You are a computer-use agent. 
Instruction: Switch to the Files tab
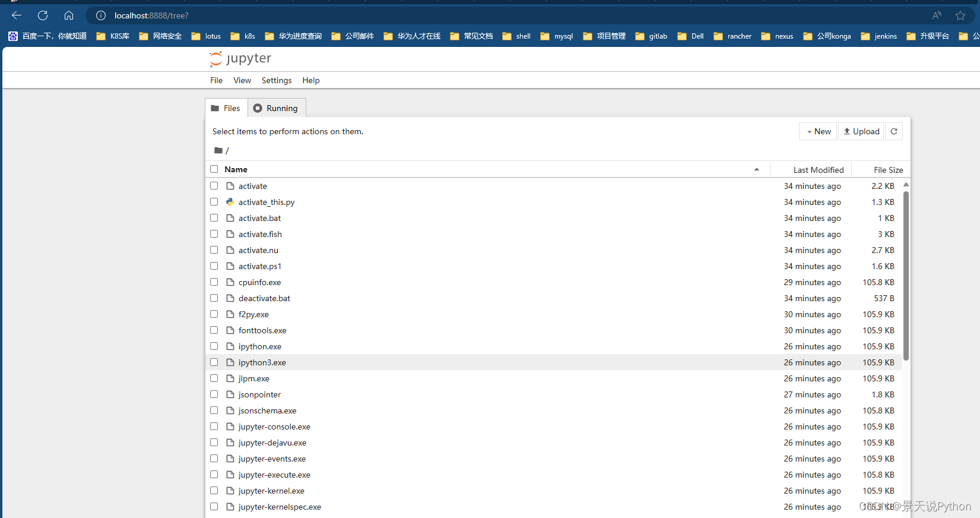pos(226,108)
